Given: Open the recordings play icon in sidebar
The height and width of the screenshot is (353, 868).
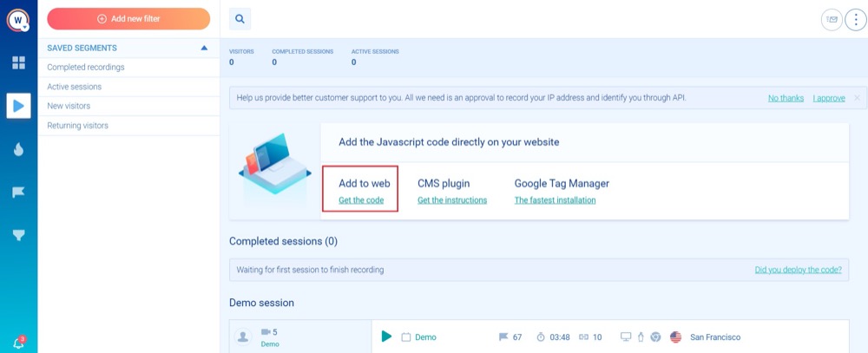Looking at the screenshot, I should click(18, 106).
